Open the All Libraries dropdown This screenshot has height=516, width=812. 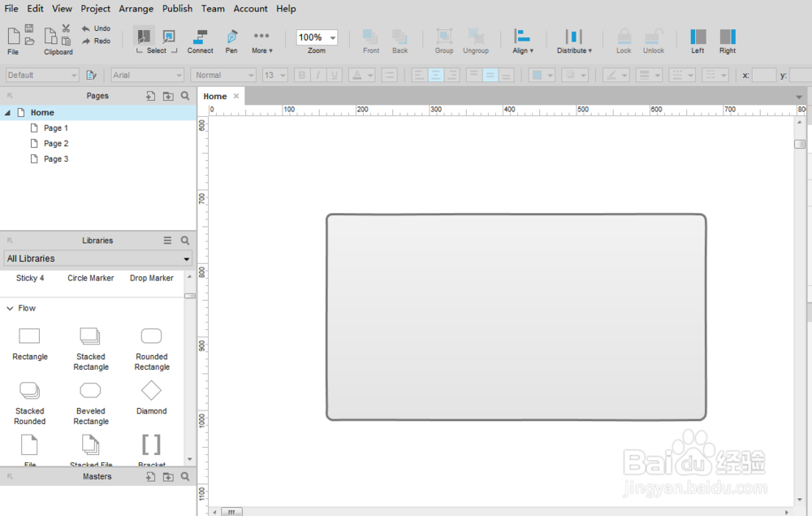point(98,258)
